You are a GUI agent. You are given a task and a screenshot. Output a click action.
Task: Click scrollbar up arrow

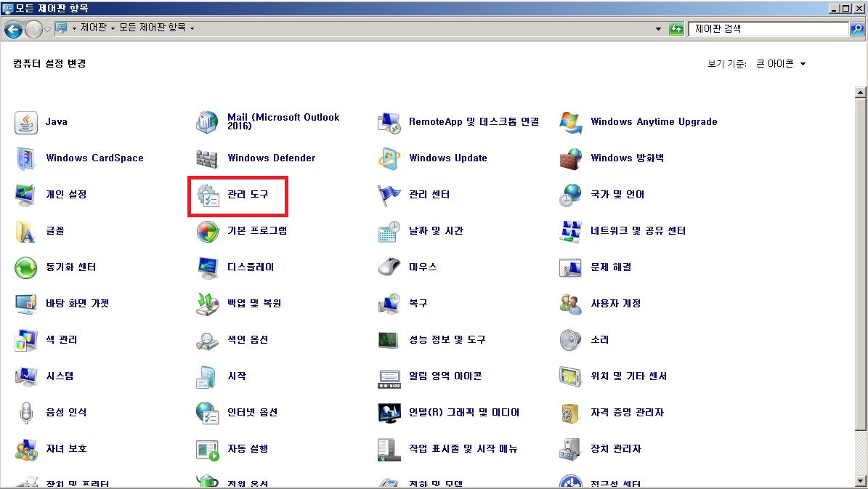[x=860, y=92]
